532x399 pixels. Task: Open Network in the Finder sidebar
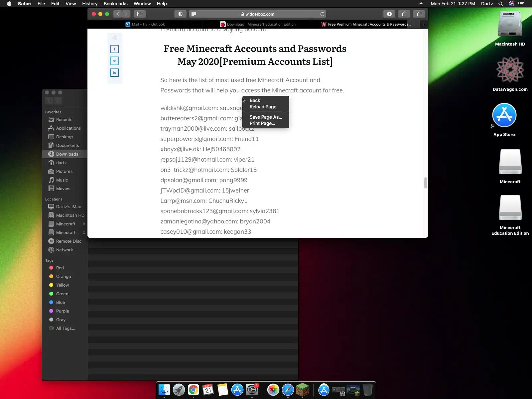65,250
